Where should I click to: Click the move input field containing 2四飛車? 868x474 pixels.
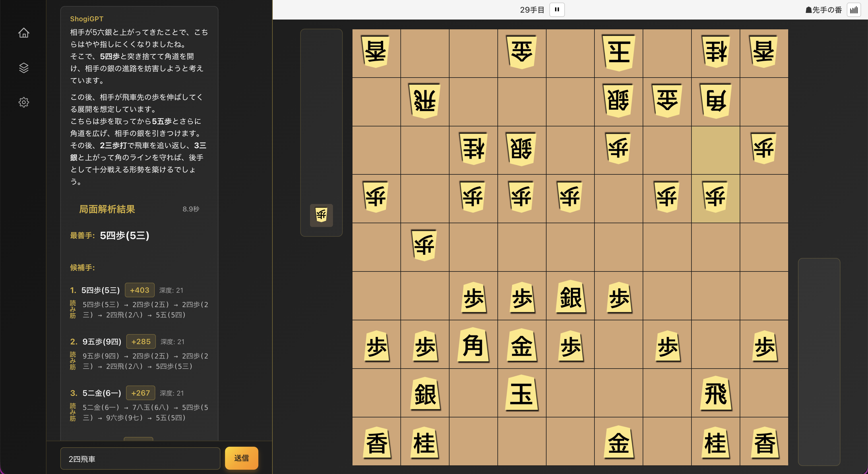[x=140, y=458]
